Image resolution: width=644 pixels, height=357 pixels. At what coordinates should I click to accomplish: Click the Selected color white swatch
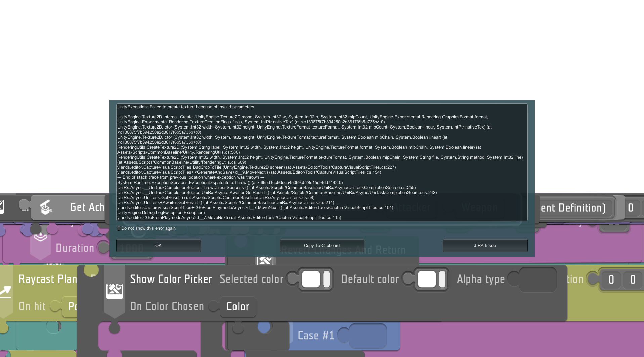point(311,279)
